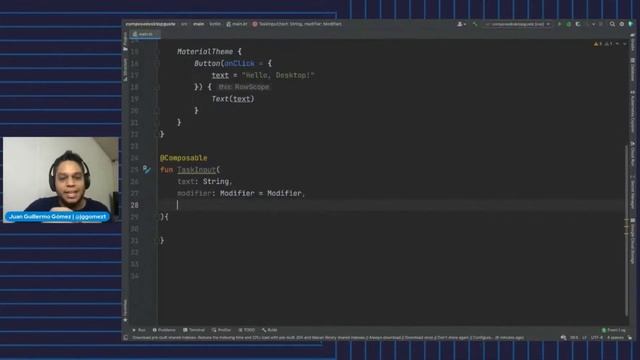Toggle tool window bars icon in status bar
Viewport: 640px width, 360px height.
(126, 338)
